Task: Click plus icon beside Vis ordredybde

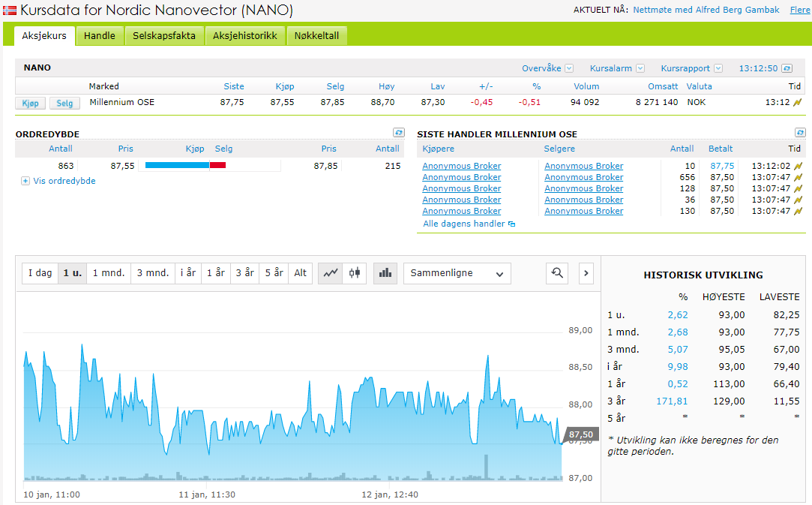Action: (25, 181)
